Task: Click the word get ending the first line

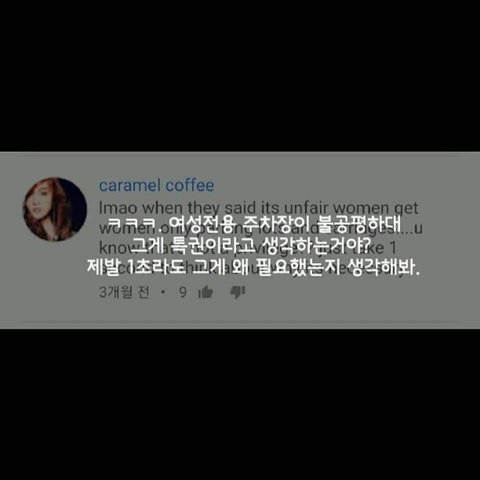Action: [406, 209]
